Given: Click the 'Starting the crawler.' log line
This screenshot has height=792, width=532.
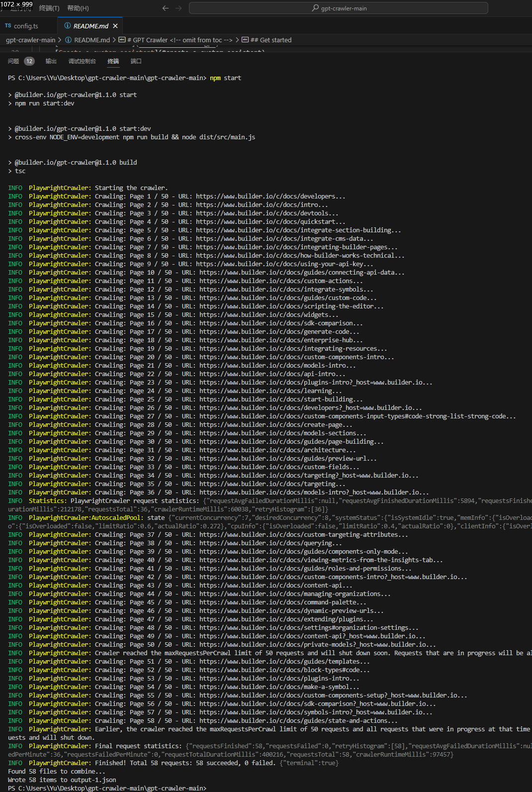Looking at the screenshot, I should pos(88,188).
